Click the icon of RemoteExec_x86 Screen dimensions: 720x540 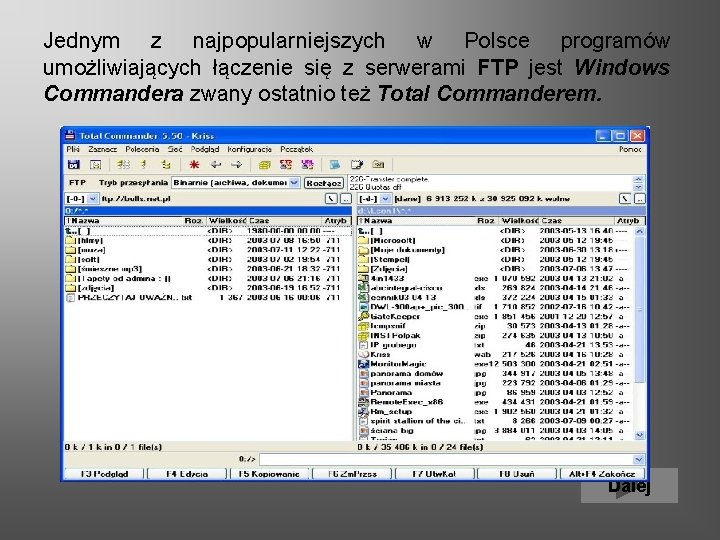tap(363, 402)
